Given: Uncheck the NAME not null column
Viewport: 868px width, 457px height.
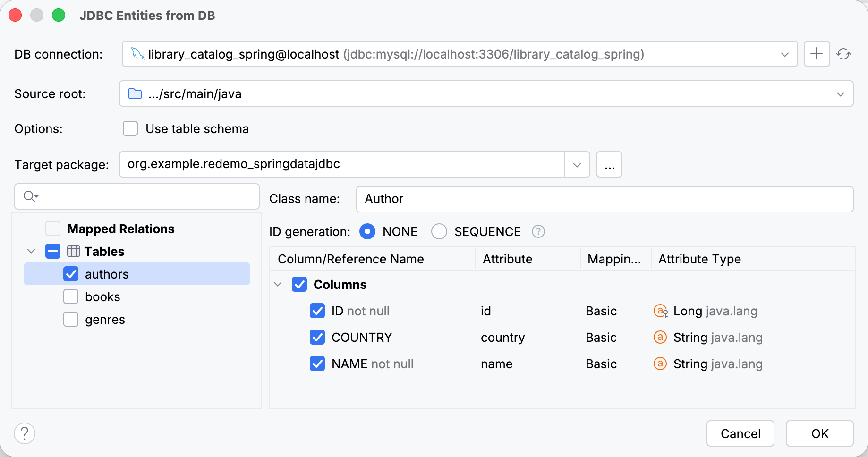Looking at the screenshot, I should click(x=317, y=364).
